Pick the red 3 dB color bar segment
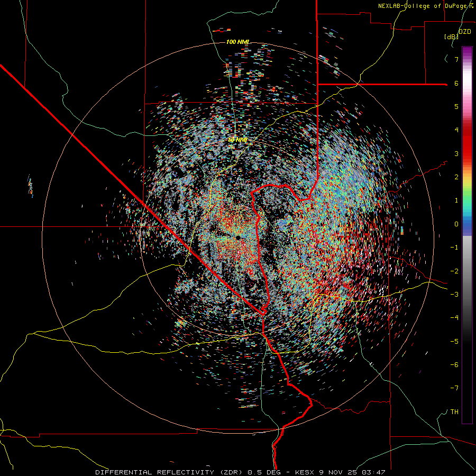Image resolution: width=476 pixels, height=476 pixels. click(467, 153)
